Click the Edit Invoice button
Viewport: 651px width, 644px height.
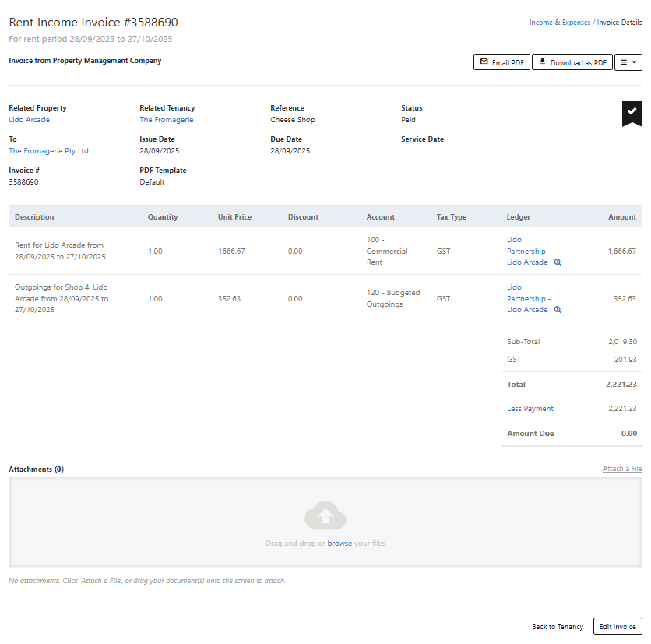(x=617, y=627)
